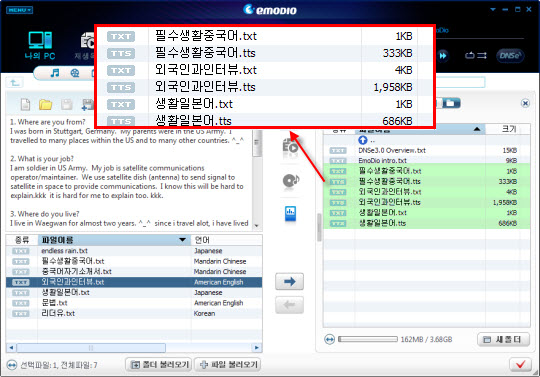Click the sync icon beside storage bar
The height and width of the screenshot is (377, 540).
[330, 339]
